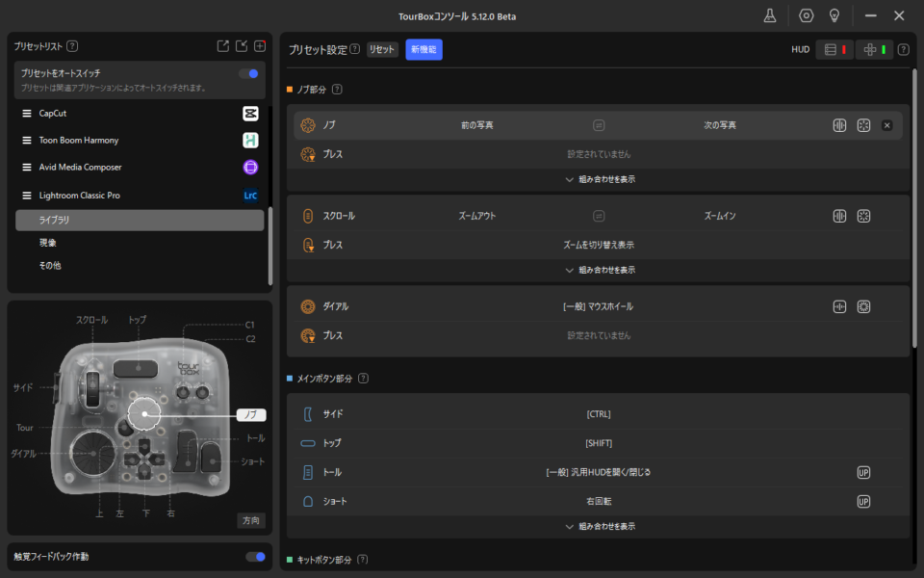Click the lightbulb tips icon in title bar

[834, 15]
